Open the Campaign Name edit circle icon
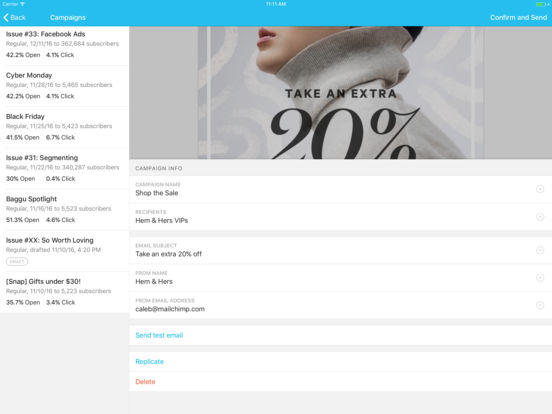The height and width of the screenshot is (414, 552). [540, 189]
